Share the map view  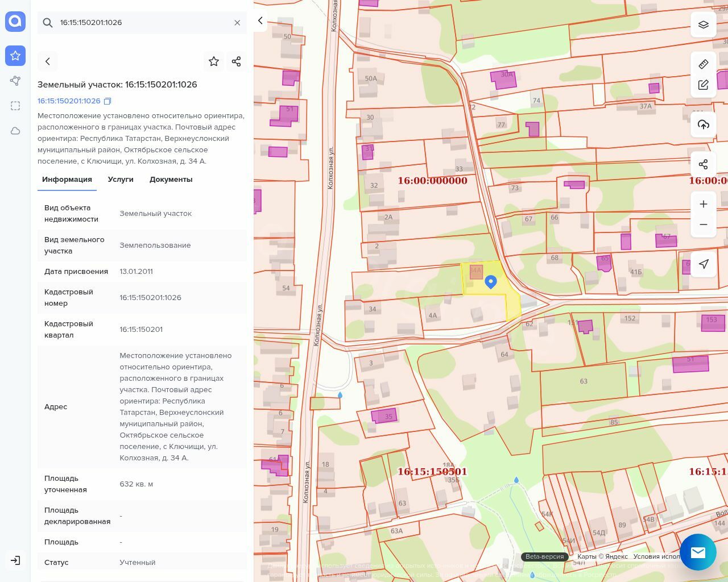(x=704, y=164)
